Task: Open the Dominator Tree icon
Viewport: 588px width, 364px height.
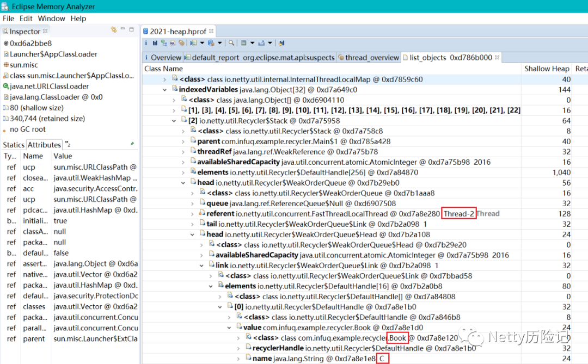Action: (164, 43)
